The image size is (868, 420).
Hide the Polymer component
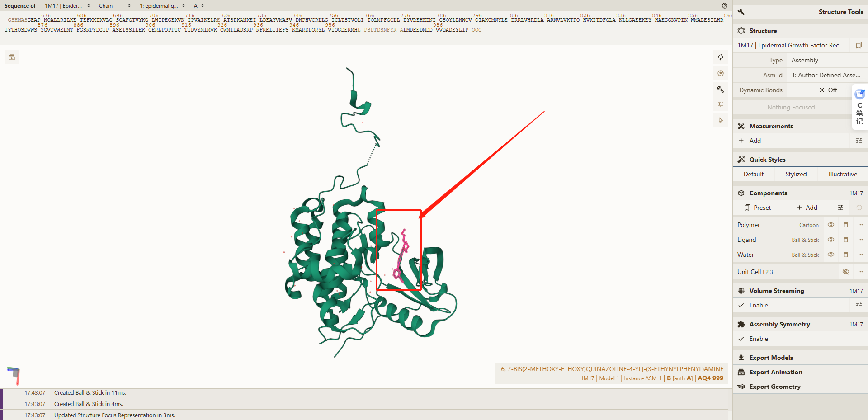click(x=830, y=225)
